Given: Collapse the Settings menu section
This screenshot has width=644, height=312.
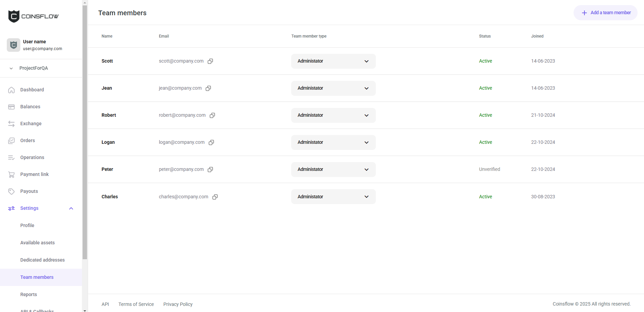Looking at the screenshot, I should point(71,208).
